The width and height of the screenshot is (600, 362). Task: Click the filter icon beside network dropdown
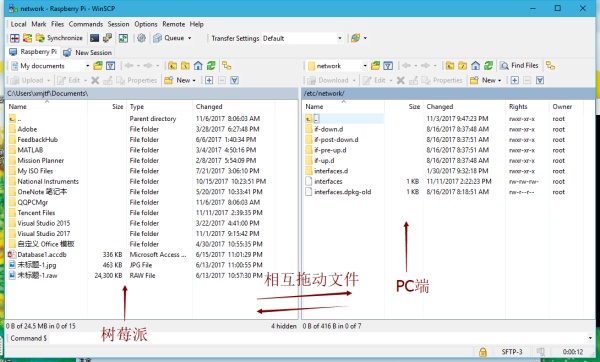click(388, 66)
